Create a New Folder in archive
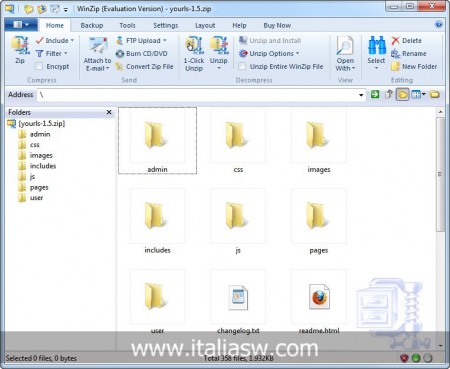 coord(414,67)
